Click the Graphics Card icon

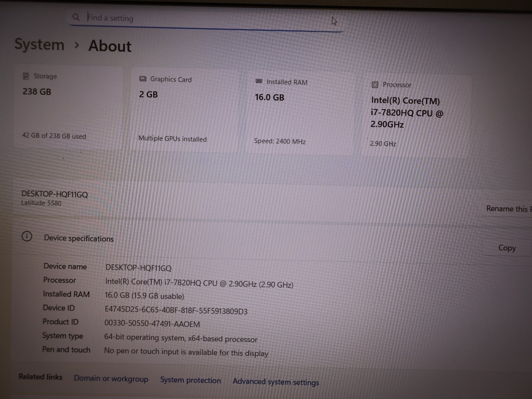143,79
